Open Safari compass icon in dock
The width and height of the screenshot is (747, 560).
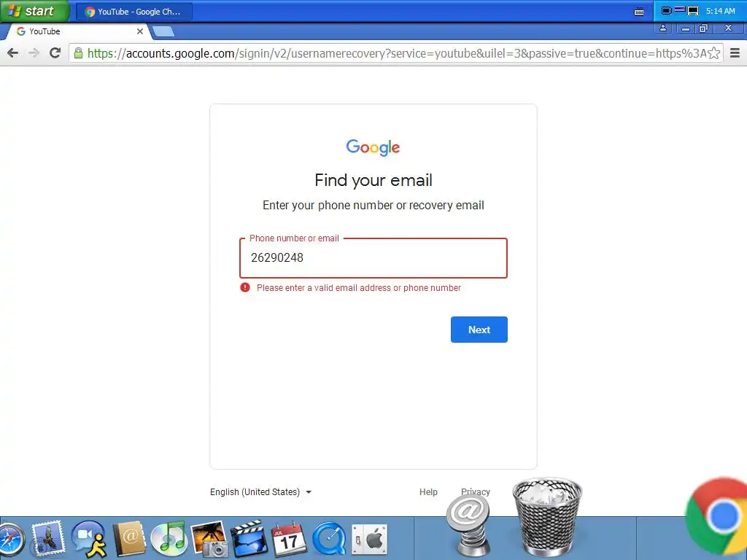pos(10,542)
